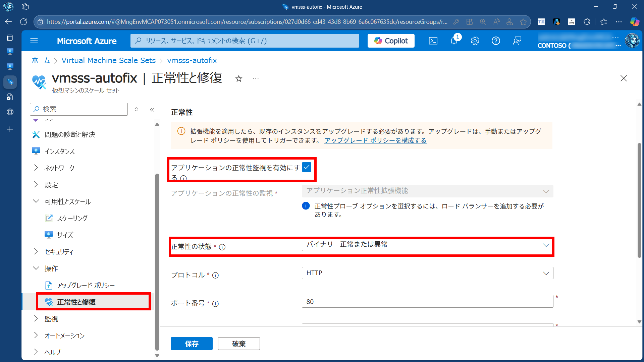Click the main content vertical scrollbar
Viewport: 644px width, 362px height.
(x=639, y=201)
